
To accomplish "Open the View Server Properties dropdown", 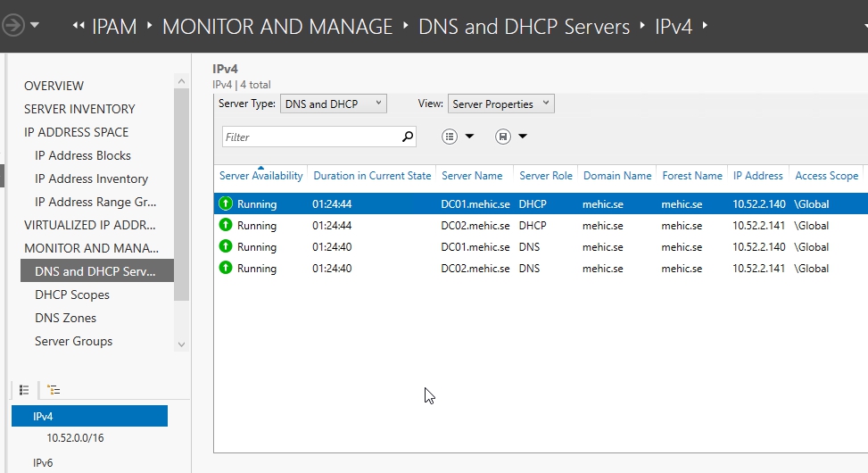I will 500,104.
